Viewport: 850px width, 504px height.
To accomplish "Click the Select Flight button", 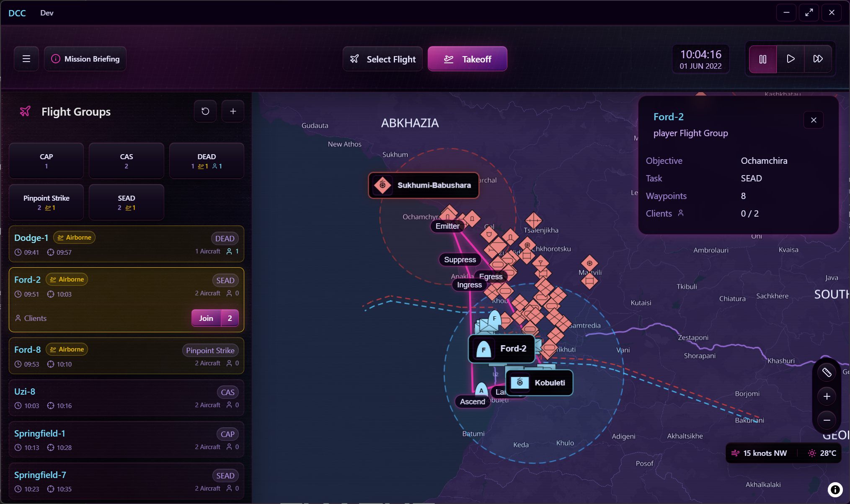I will (x=382, y=59).
